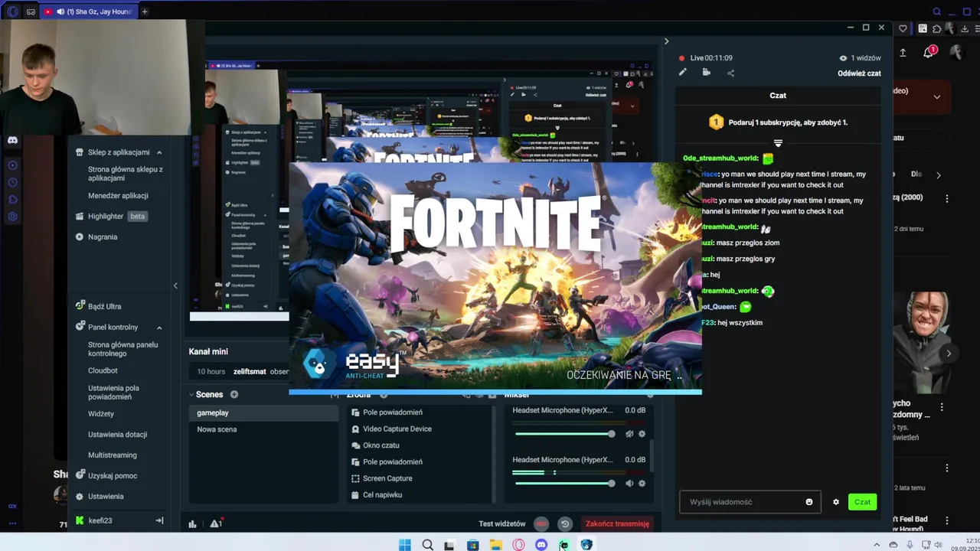Screen dimensions: 980x551
Task: Collapse the sidebar with left chevron
Action: coord(175,285)
